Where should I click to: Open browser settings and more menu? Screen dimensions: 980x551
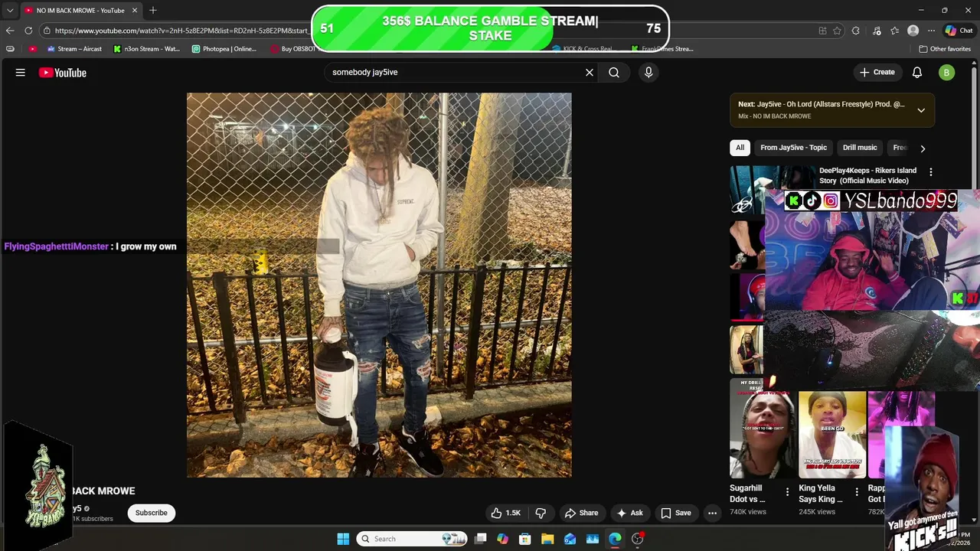(931, 31)
